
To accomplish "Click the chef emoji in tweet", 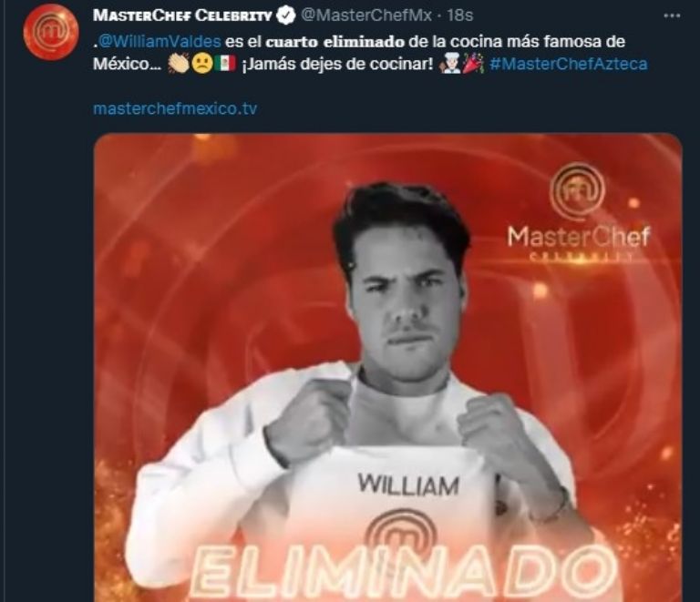I will (x=450, y=65).
